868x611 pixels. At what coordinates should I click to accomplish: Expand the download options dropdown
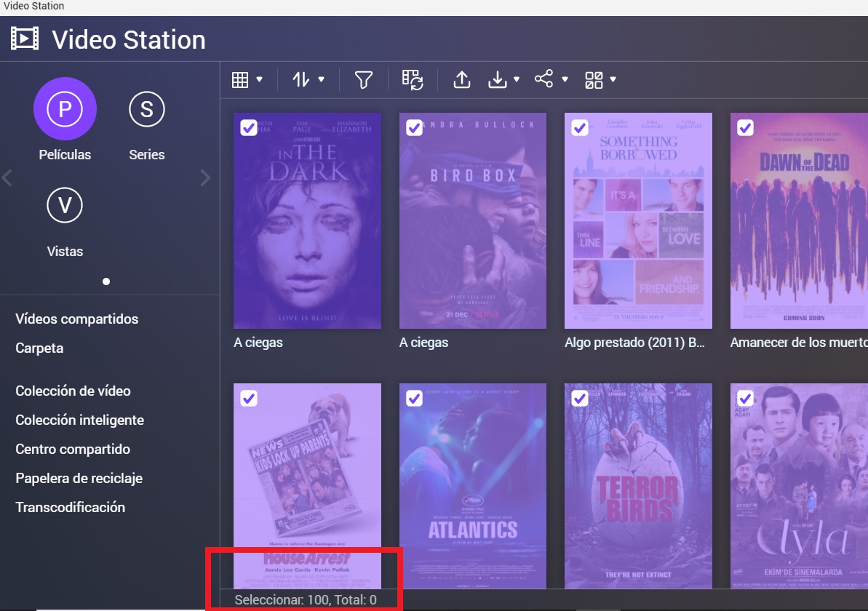[504, 79]
